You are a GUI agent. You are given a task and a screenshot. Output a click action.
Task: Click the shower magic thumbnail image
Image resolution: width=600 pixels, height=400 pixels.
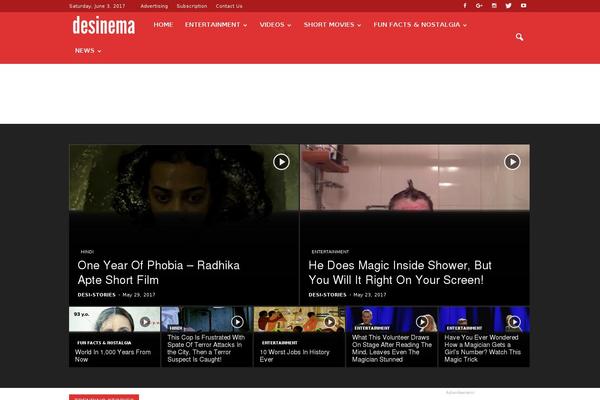[x=415, y=178]
